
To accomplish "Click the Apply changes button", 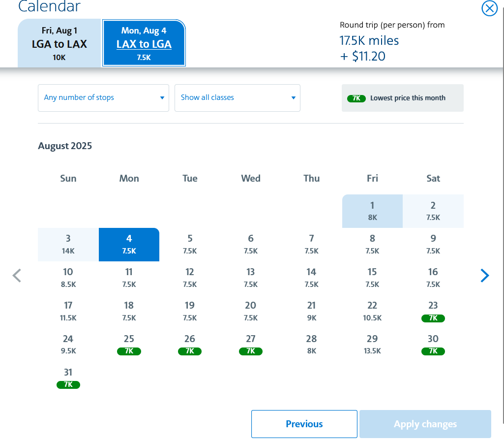I will tap(424, 424).
